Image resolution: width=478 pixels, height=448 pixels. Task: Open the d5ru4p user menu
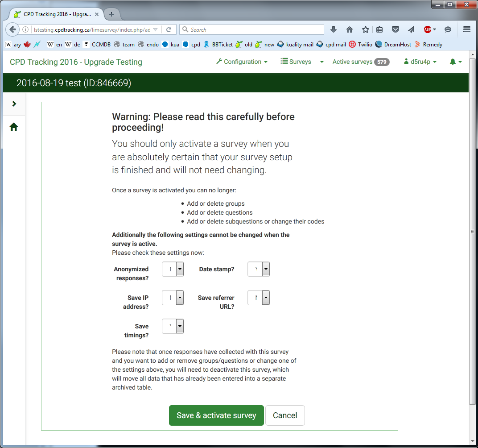click(420, 62)
